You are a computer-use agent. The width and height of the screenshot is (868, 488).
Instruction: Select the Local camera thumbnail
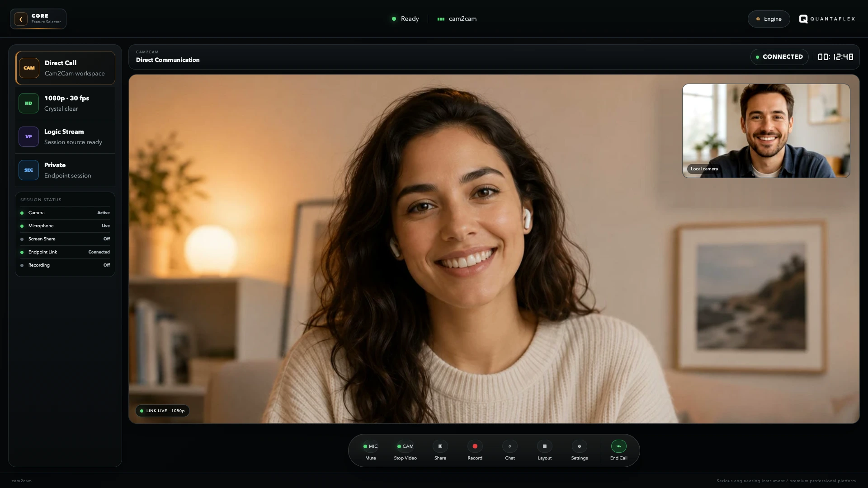pos(766,131)
